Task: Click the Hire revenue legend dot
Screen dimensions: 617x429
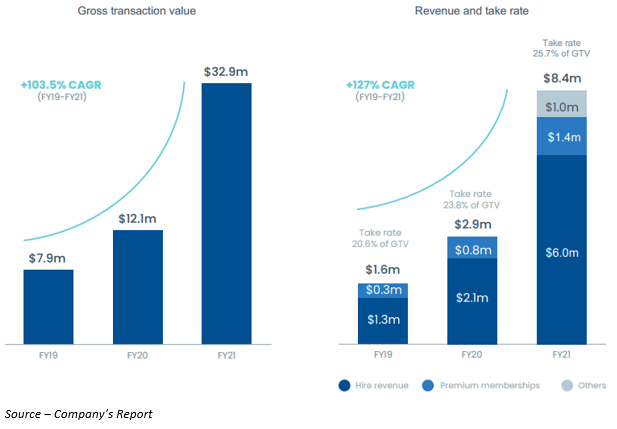Action: (346, 383)
